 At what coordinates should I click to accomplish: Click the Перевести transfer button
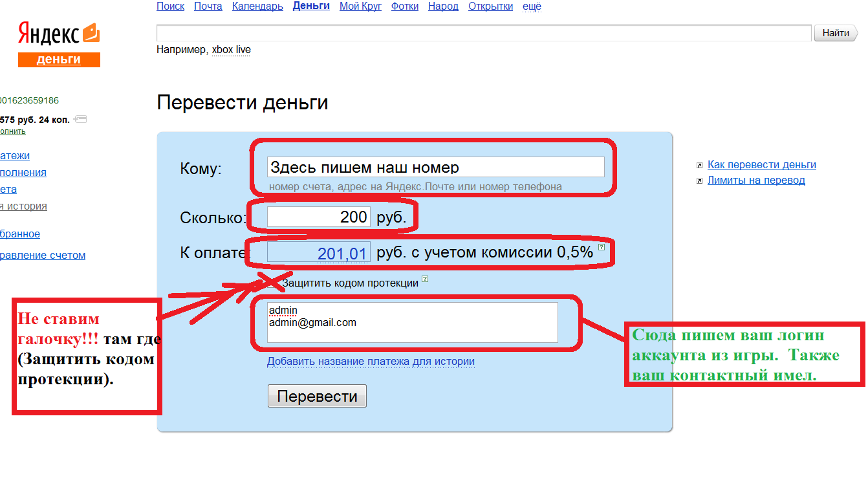(317, 396)
